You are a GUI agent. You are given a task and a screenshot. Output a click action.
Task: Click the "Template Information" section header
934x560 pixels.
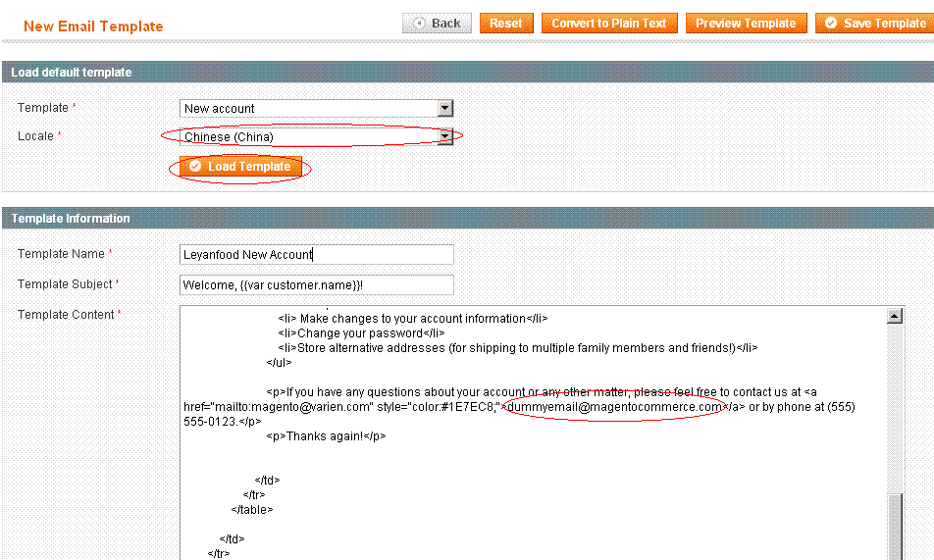(71, 219)
